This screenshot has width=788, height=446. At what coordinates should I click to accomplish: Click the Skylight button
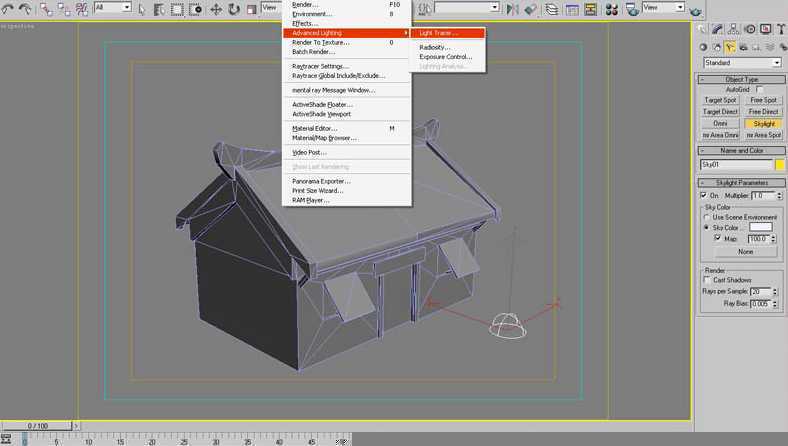tap(763, 123)
